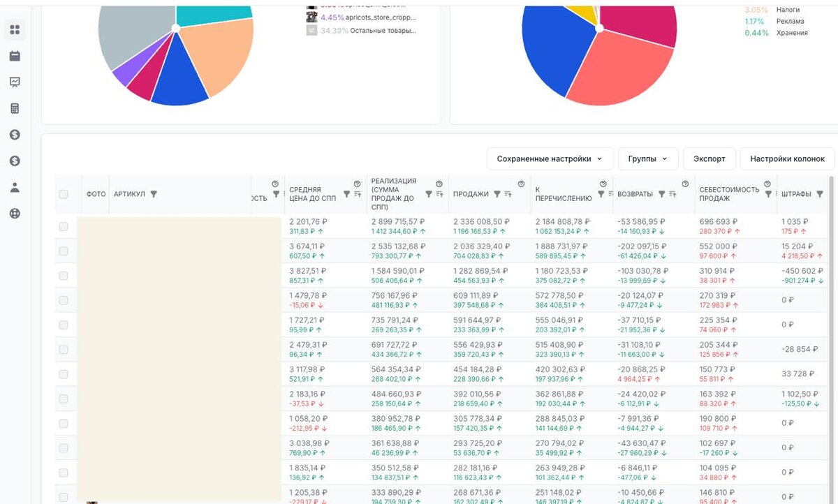Toggle the select-all checkbox in table header

coord(64,194)
